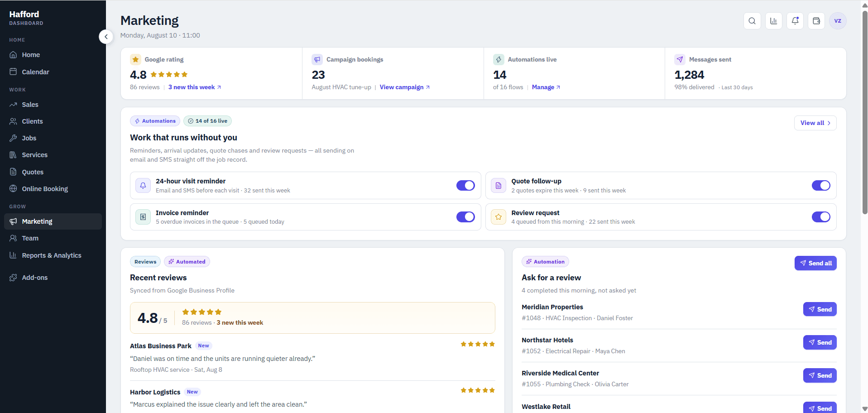This screenshot has width=868, height=413.
Task: Click the Automation badge above Ask for a review
Action: [545, 262]
